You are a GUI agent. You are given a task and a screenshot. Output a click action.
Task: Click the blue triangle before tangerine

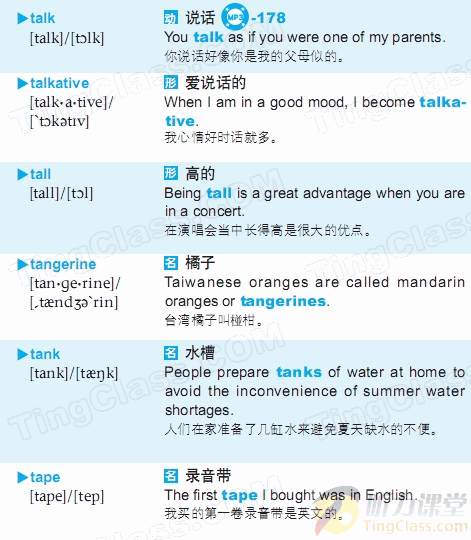pos(23,264)
